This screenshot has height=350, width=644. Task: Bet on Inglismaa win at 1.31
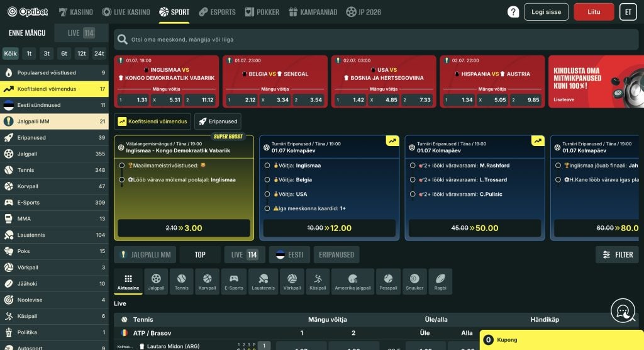point(133,99)
